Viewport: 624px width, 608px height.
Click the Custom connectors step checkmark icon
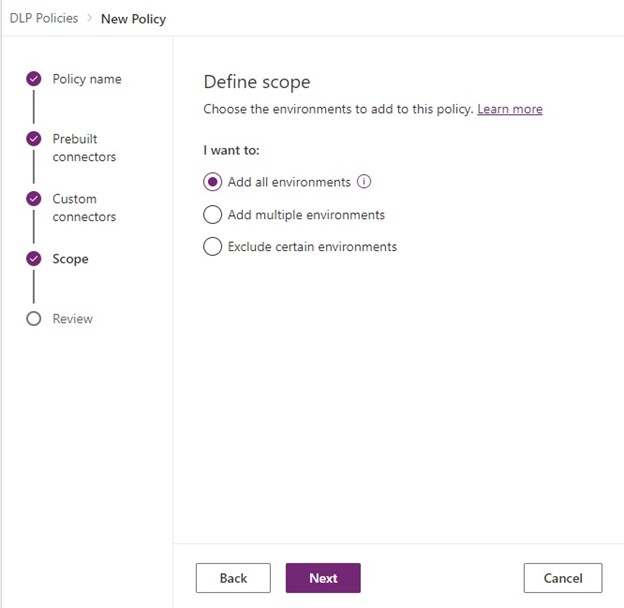34,199
